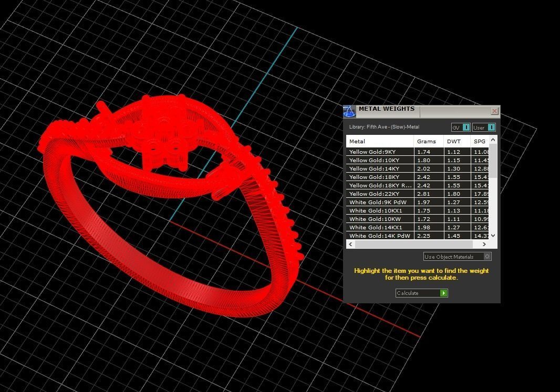The image size is (560, 392).
Task: Click the table's scroll right arrow
Action: [484, 244]
